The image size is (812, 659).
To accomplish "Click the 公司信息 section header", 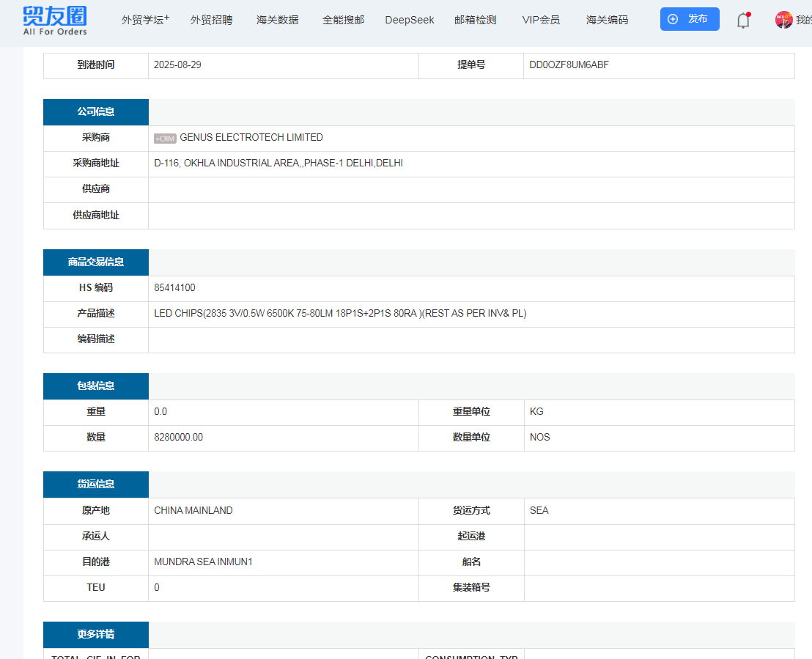I will coord(96,112).
